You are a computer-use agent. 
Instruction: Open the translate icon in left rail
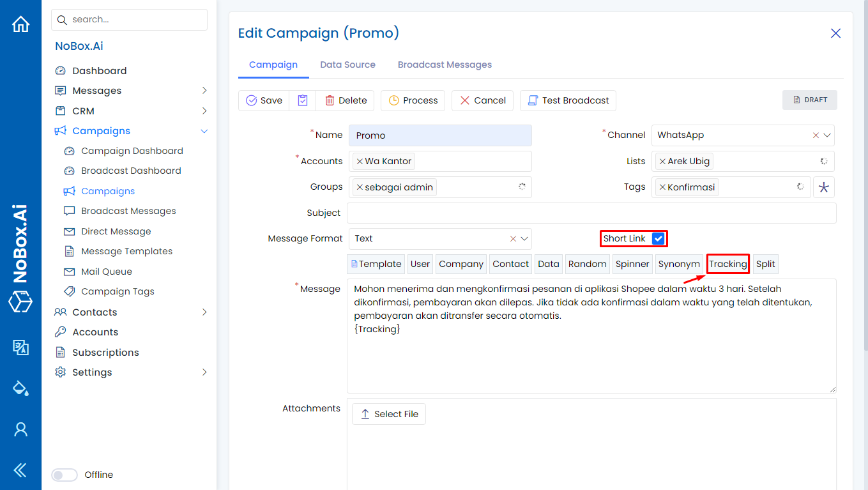coord(21,347)
